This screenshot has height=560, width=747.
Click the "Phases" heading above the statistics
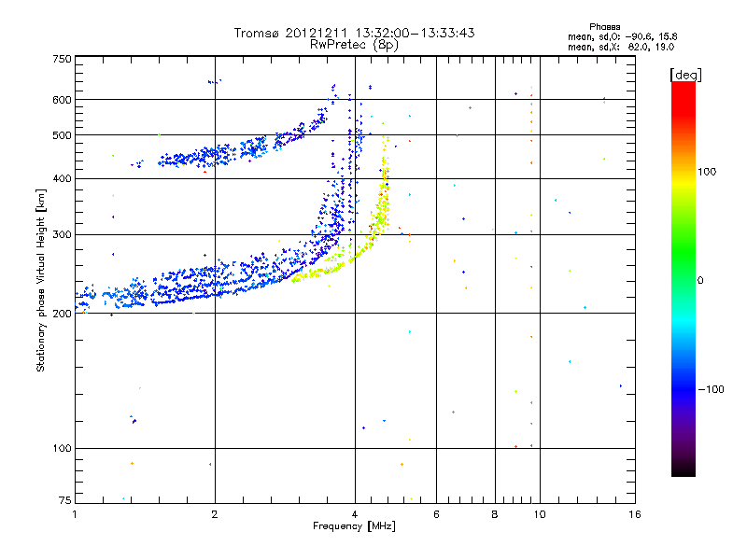click(604, 27)
